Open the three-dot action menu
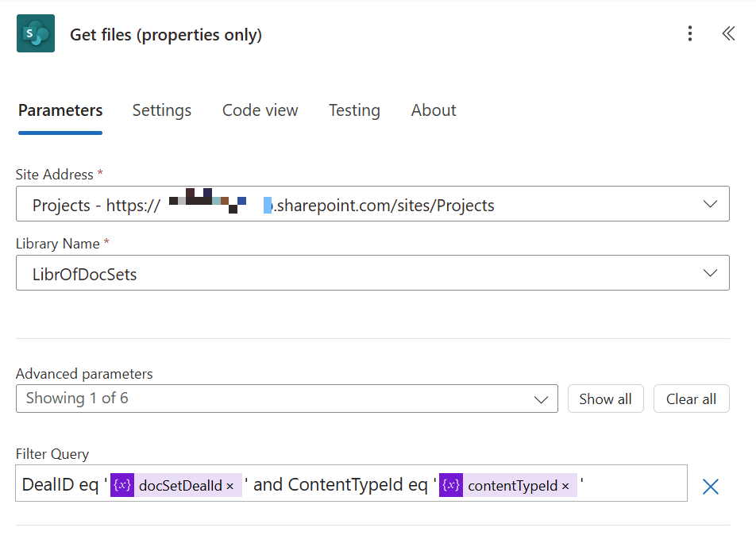756x543 pixels. 689,34
